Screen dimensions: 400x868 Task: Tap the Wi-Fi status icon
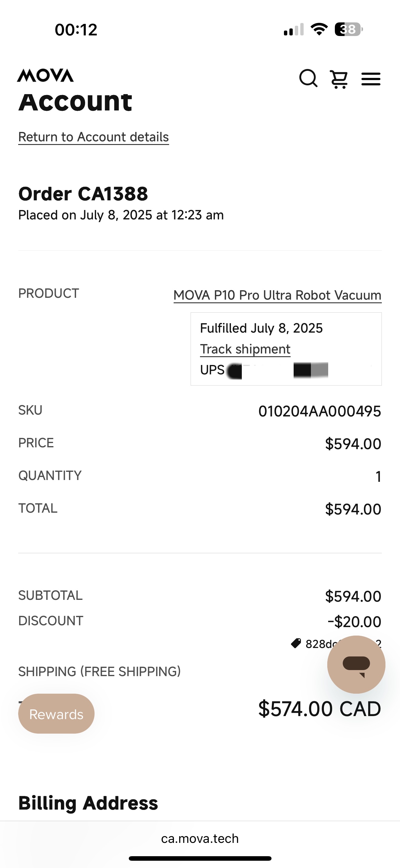319,29
